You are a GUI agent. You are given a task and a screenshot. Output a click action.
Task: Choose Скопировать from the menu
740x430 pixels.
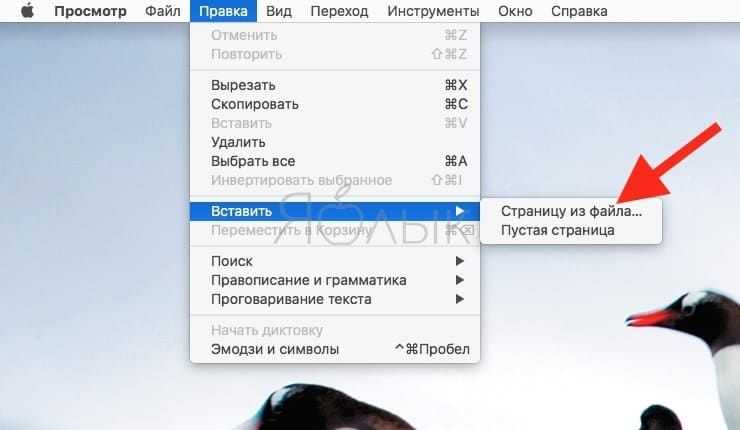click(335, 104)
